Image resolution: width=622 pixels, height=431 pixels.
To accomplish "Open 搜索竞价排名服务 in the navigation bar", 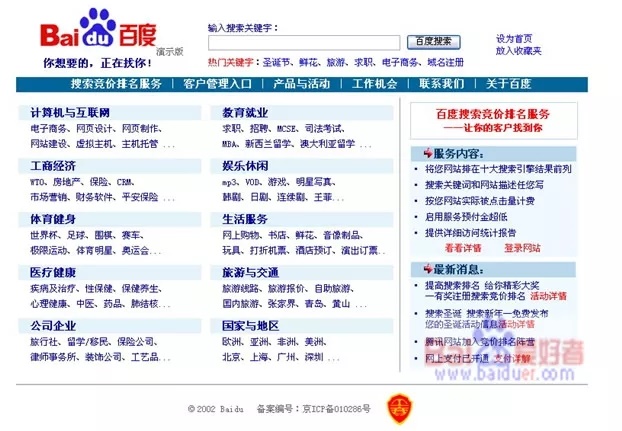I will [116, 84].
